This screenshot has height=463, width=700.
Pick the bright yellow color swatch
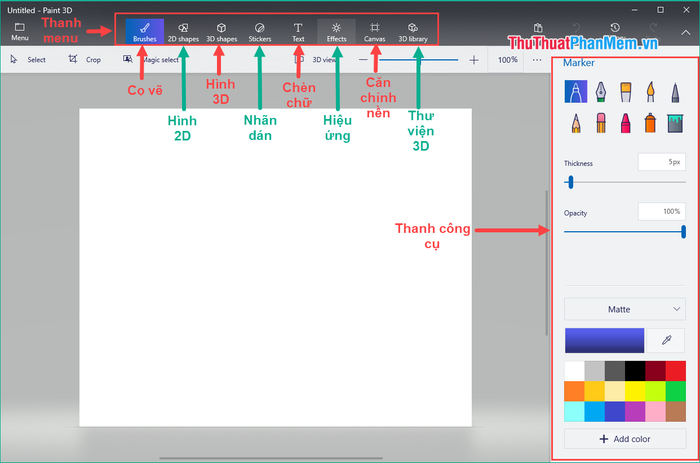click(635, 391)
